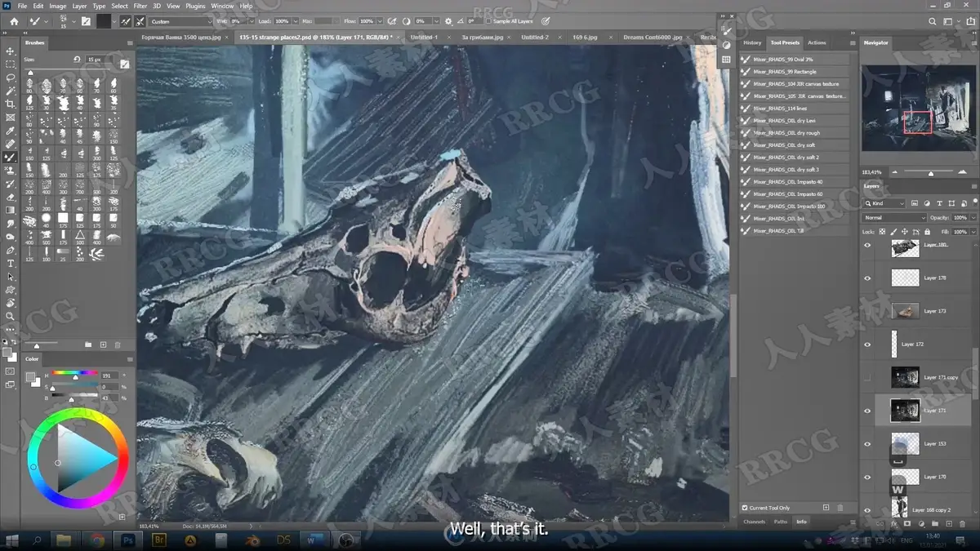Switch to the History tab
This screenshot has height=551, width=980.
pyautogui.click(x=752, y=42)
